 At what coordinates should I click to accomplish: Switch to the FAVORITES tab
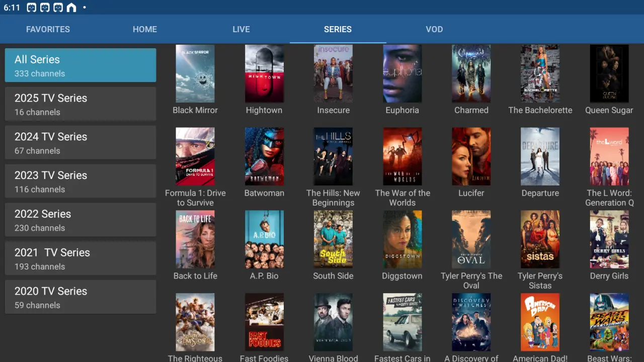[x=48, y=29]
